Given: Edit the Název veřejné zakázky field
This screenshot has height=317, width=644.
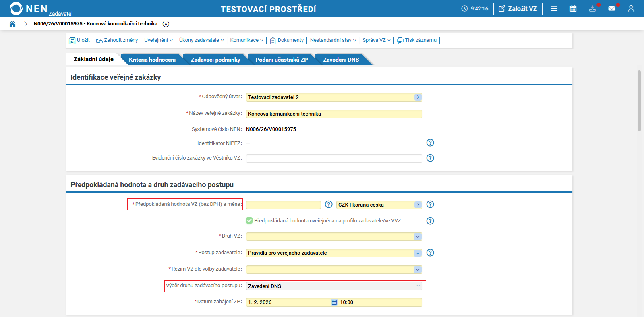Looking at the screenshot, I should [334, 114].
